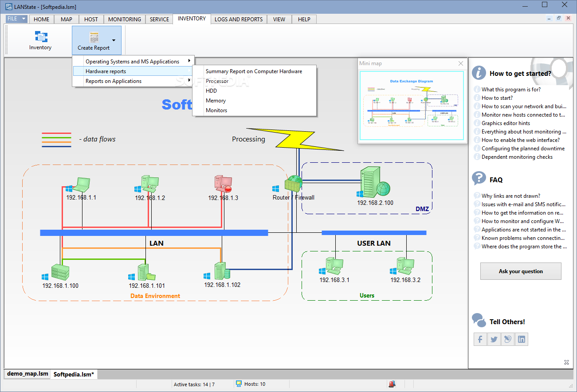The width and height of the screenshot is (577, 392).
Task: Close the help side panel with X
Action: [566, 362]
